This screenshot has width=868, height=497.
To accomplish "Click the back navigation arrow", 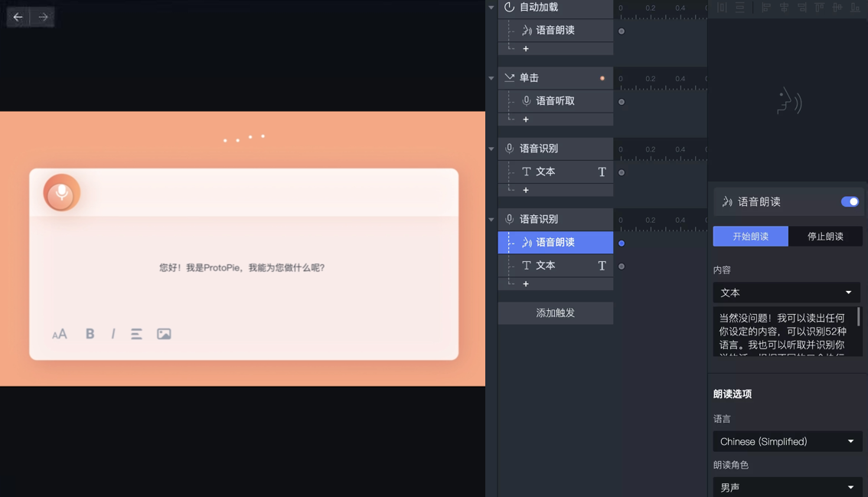I will tap(17, 16).
